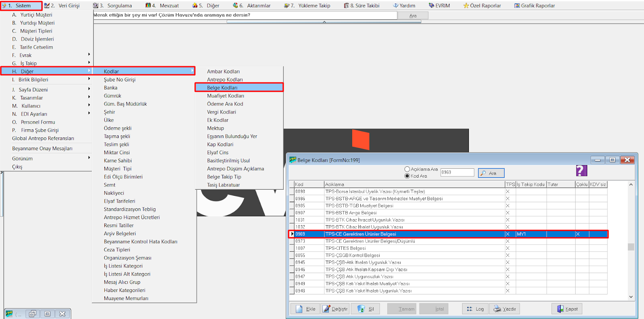Click the purple question mark help icon
The image size is (644, 319).
click(581, 171)
